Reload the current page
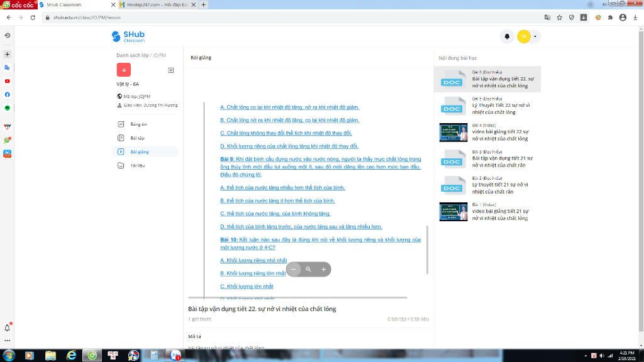The width and height of the screenshot is (644, 362). coord(33,18)
